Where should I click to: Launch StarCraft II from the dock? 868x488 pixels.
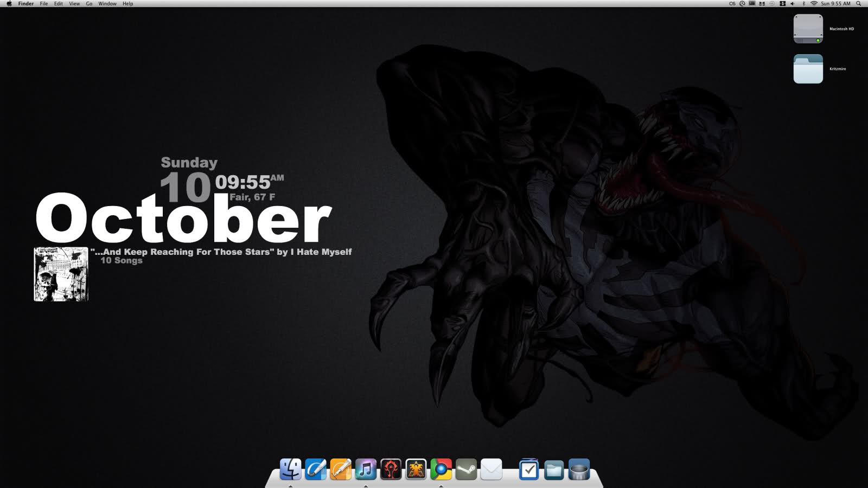[416, 469]
